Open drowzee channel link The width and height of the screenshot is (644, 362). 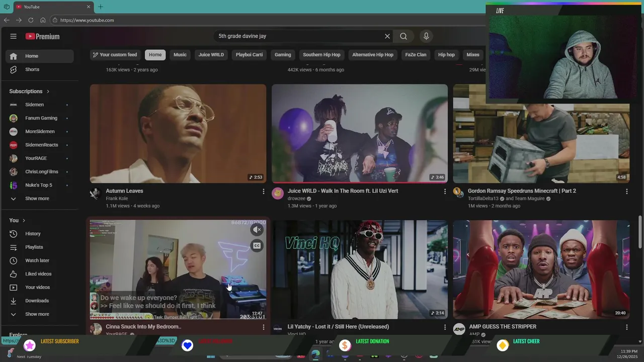point(296,199)
